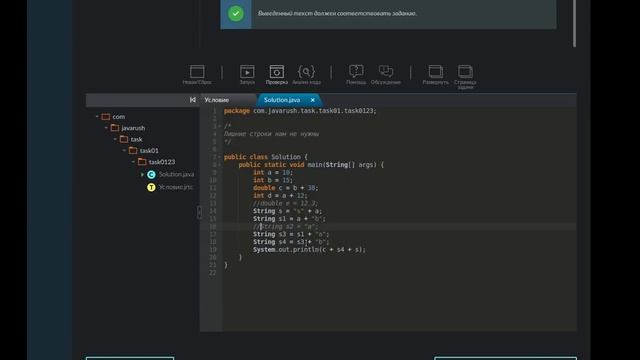Select task0123 in the file tree
The image size is (640, 360).
point(162,162)
